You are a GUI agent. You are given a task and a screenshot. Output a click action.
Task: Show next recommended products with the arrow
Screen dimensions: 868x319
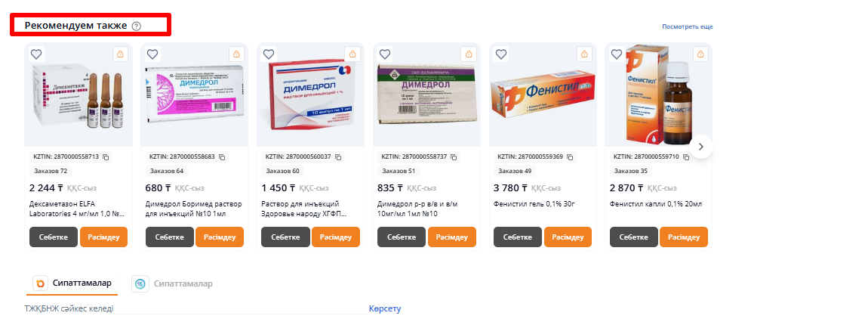tap(701, 146)
